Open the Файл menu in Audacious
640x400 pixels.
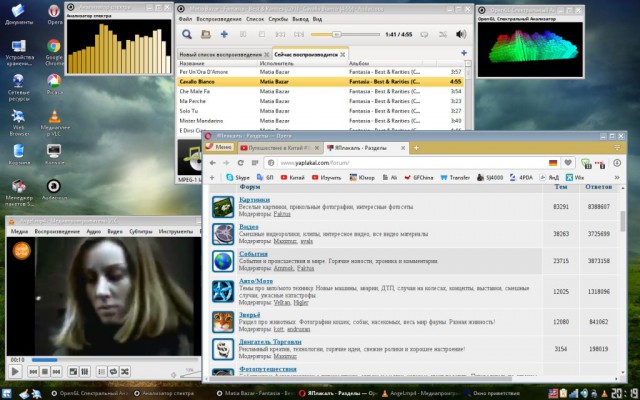pyautogui.click(x=185, y=19)
